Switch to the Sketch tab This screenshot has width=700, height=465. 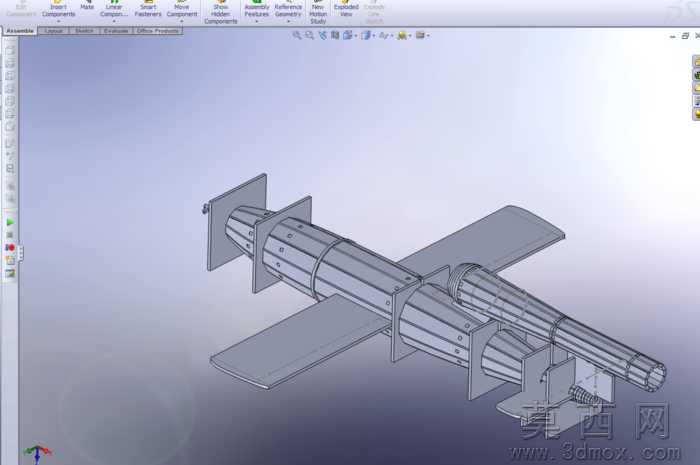coord(84,31)
